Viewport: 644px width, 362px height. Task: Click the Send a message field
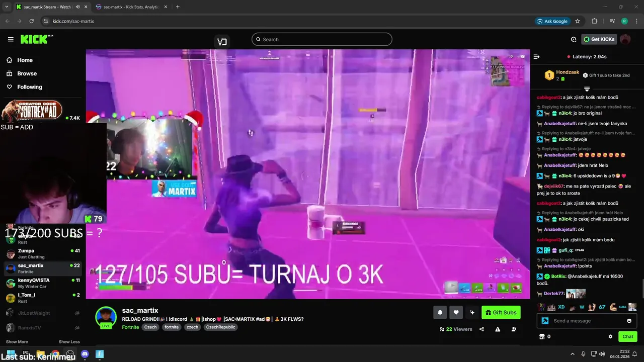click(588, 321)
